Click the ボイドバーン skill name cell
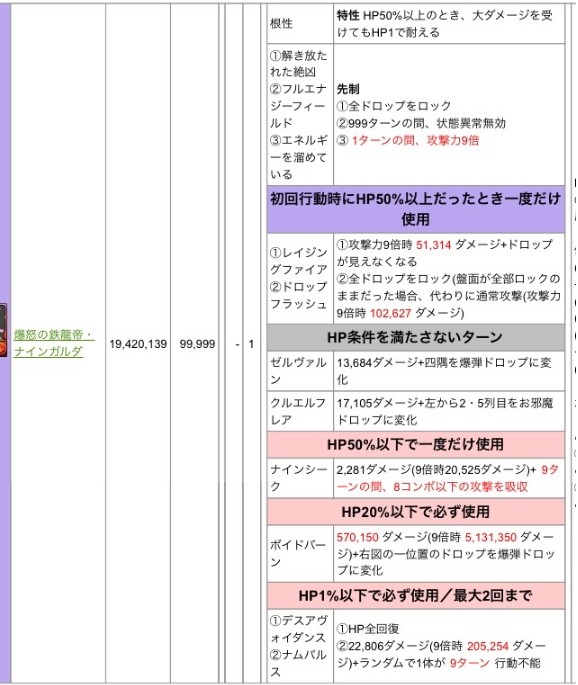578x685 pixels. tap(300, 554)
